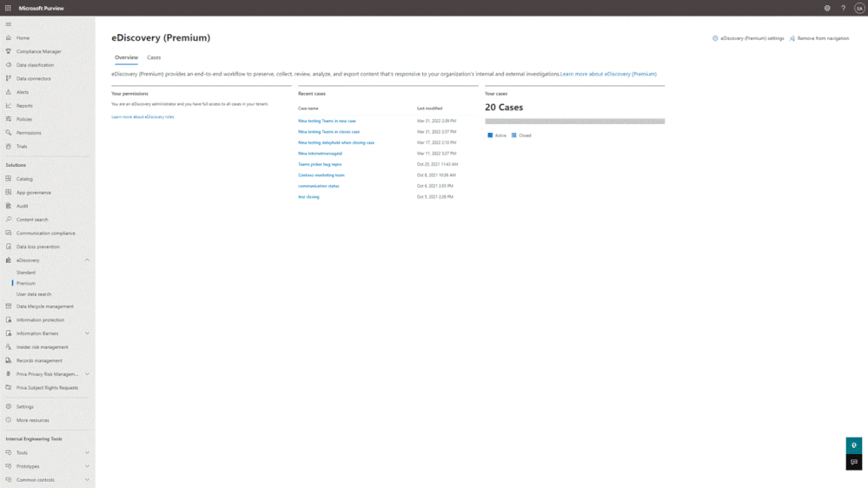
Task: Expand the Tools section chevron
Action: 87,452
